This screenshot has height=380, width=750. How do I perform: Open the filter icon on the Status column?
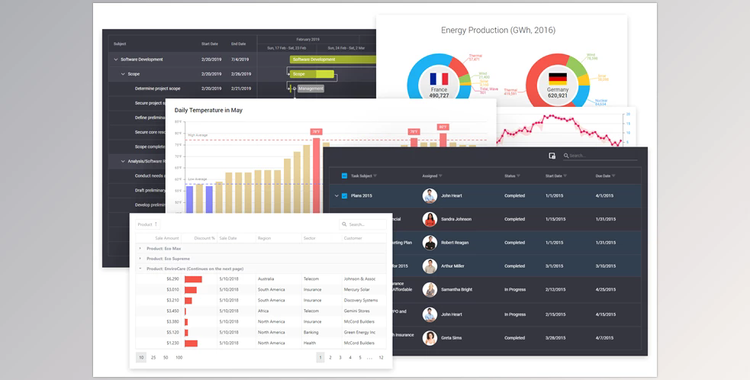point(518,176)
